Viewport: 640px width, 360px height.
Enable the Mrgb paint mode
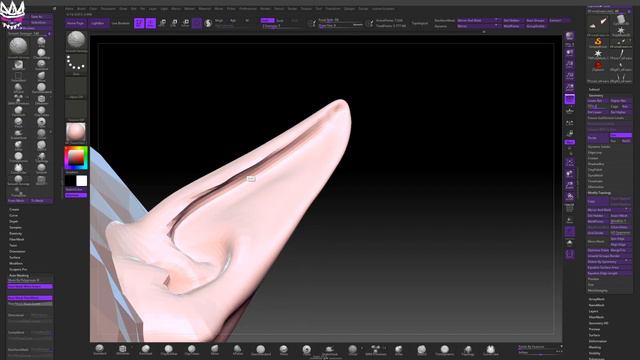[x=219, y=20]
